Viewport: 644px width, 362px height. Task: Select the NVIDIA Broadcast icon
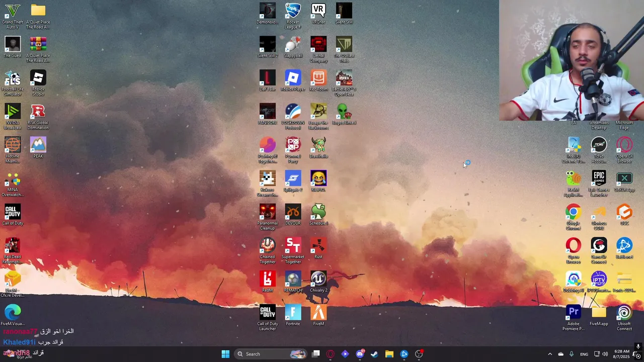point(13,117)
